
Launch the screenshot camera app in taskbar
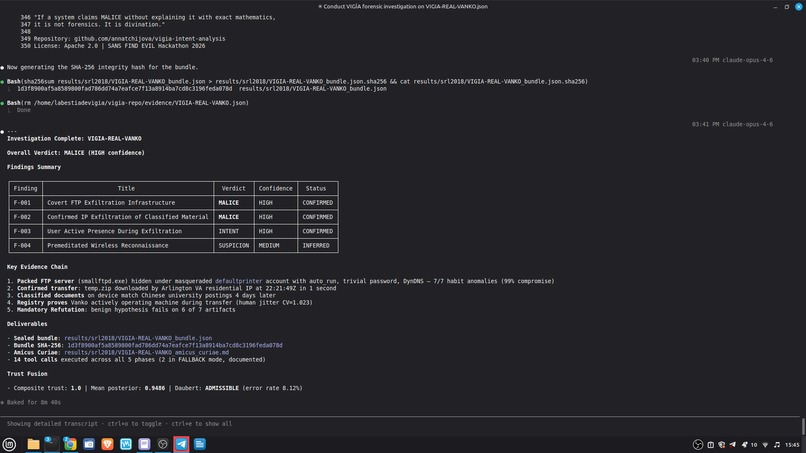click(89, 444)
